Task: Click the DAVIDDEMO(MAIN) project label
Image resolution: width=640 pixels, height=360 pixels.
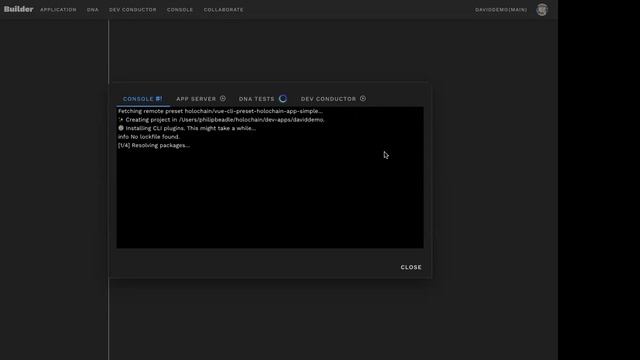Action: click(501, 10)
